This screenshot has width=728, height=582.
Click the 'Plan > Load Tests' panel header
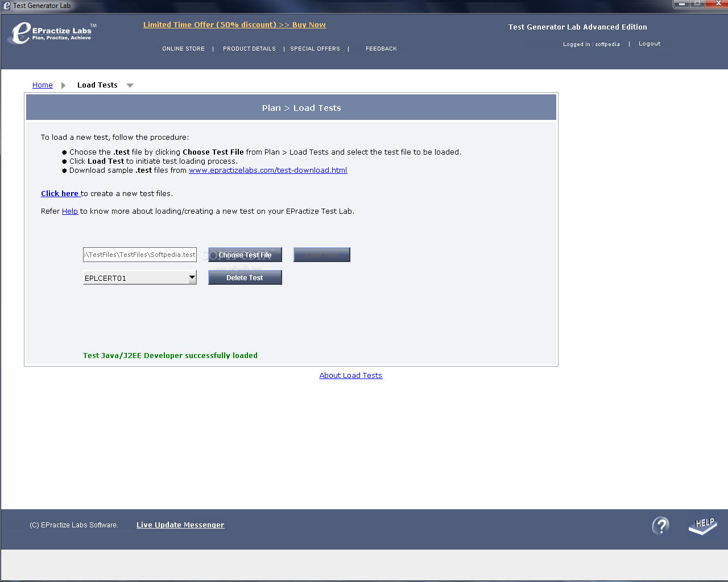click(x=291, y=107)
